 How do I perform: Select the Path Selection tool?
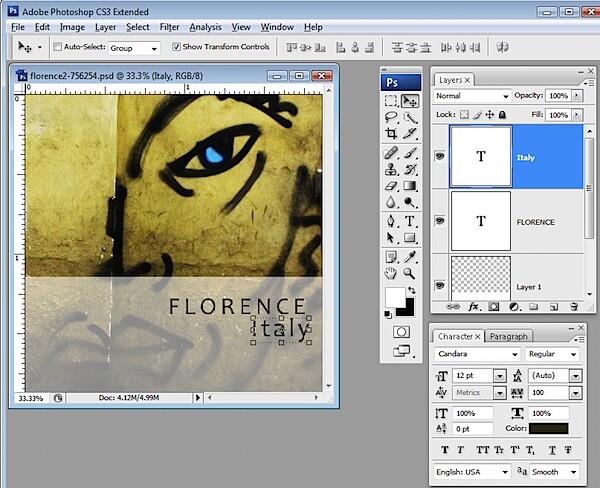tap(391, 238)
